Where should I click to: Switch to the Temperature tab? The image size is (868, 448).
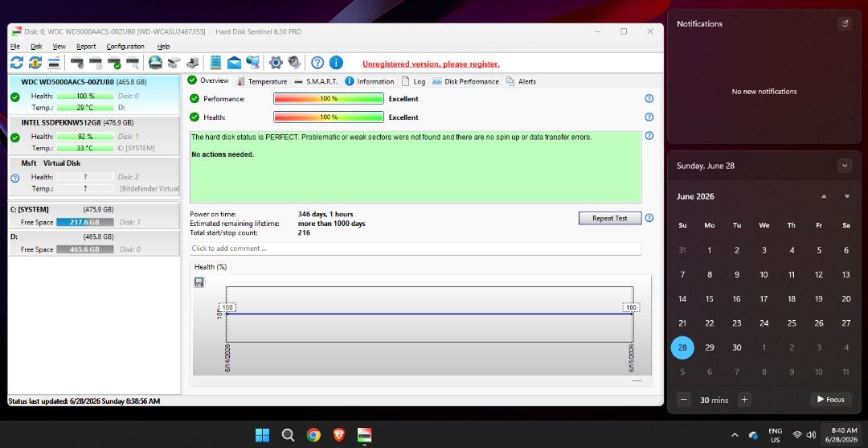click(262, 81)
